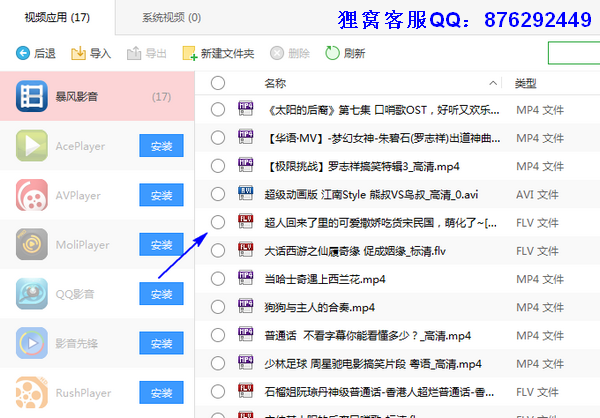Install AVPlayer with 安装 button
This screenshot has width=600, height=418.
pyautogui.click(x=161, y=195)
